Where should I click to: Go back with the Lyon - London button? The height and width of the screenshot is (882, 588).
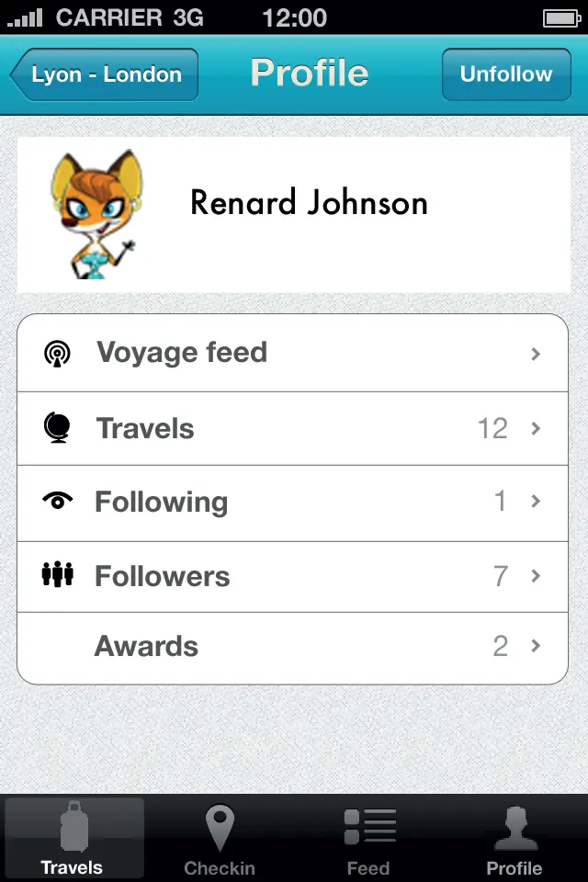coord(104,74)
